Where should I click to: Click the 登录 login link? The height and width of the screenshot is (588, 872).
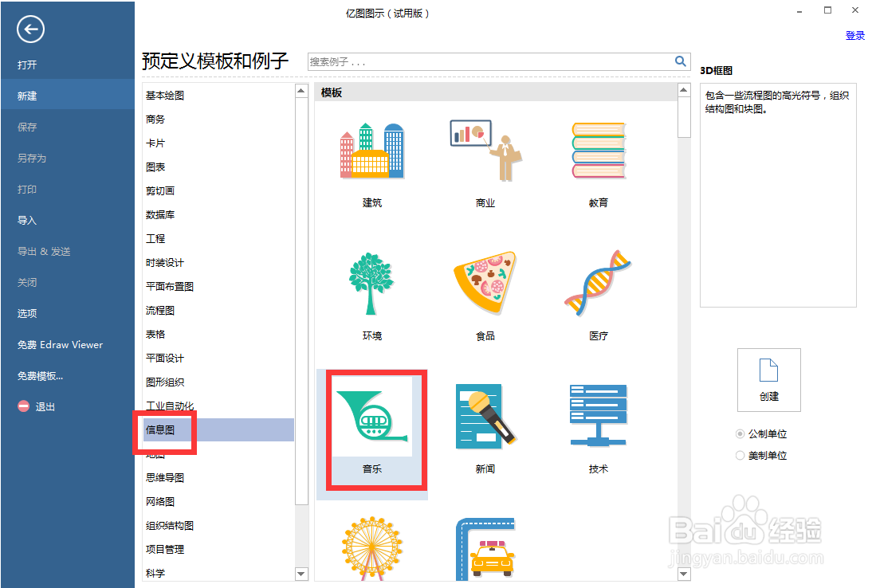[854, 36]
